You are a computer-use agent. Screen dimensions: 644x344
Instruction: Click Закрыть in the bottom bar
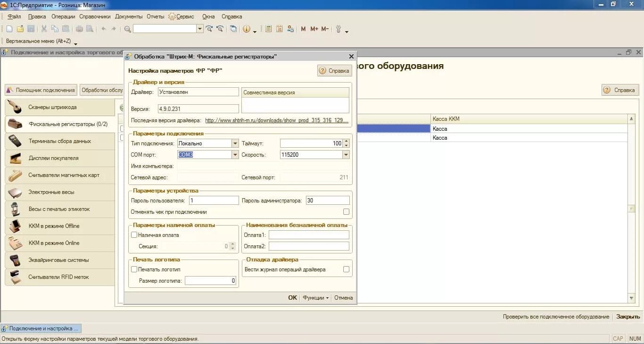point(628,317)
